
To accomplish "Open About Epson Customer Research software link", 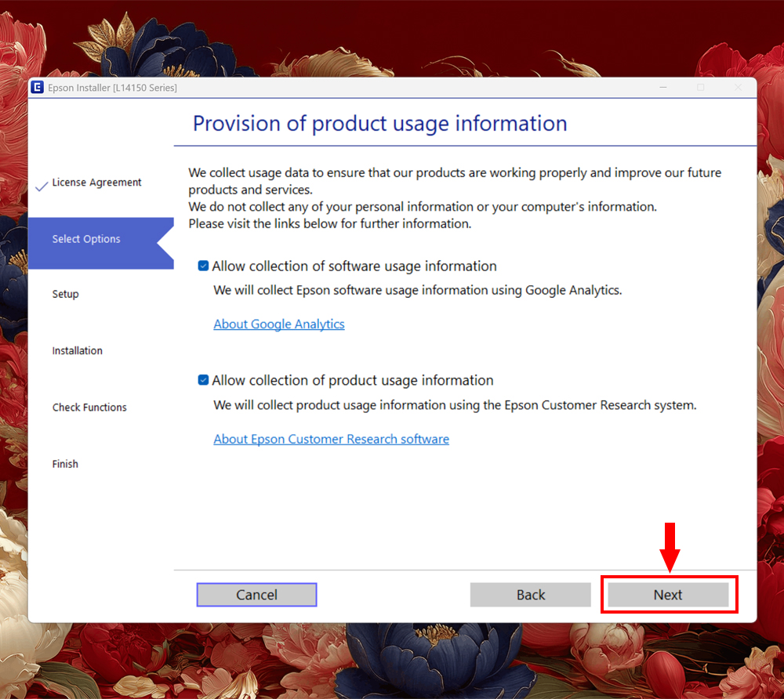I will (x=331, y=439).
